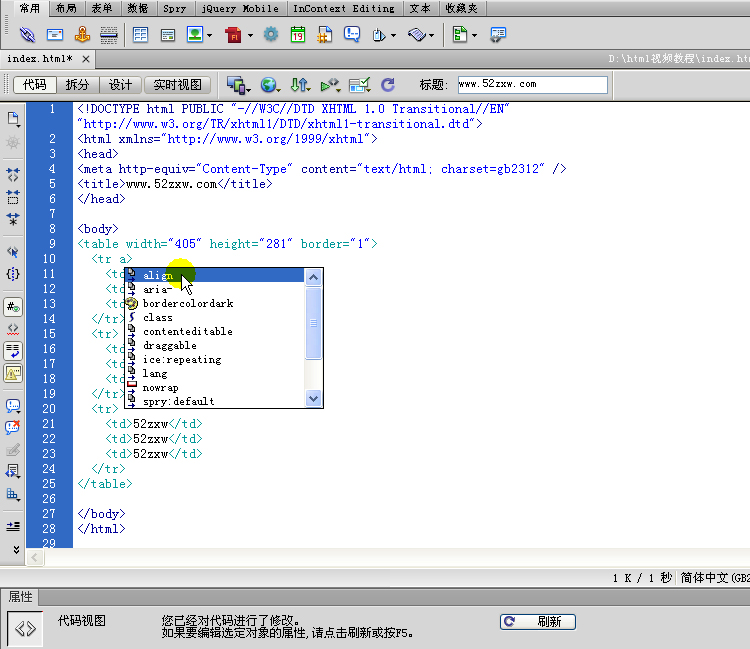Toggle Syntax Error Alerts info bar
Image resolution: width=750 pixels, height=649 pixels.
pyautogui.click(x=13, y=374)
